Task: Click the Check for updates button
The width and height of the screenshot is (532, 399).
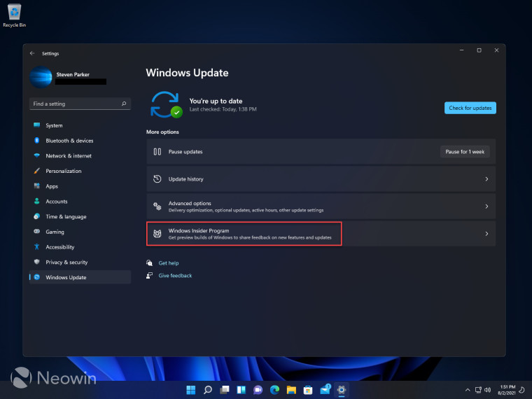Action: [470, 108]
